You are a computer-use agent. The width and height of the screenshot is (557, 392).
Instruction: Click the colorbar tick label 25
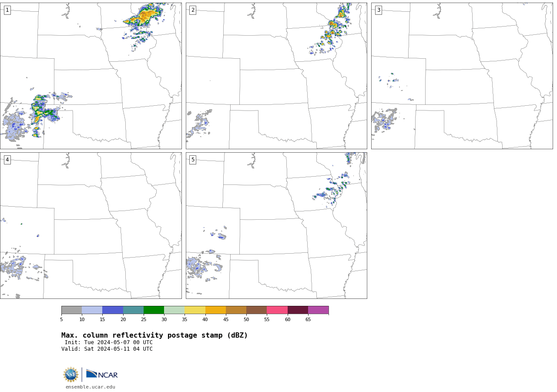coord(144,320)
